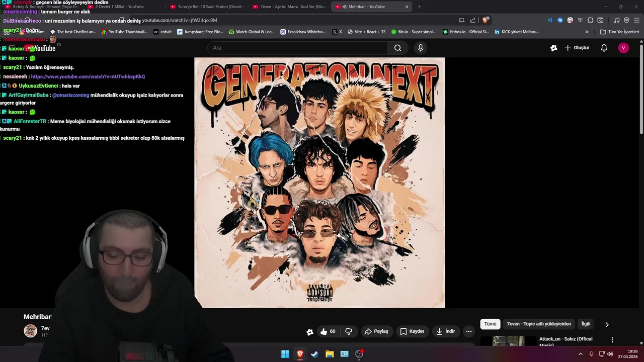
Task: Show next filter chips with the arrow
Action: [607, 324]
